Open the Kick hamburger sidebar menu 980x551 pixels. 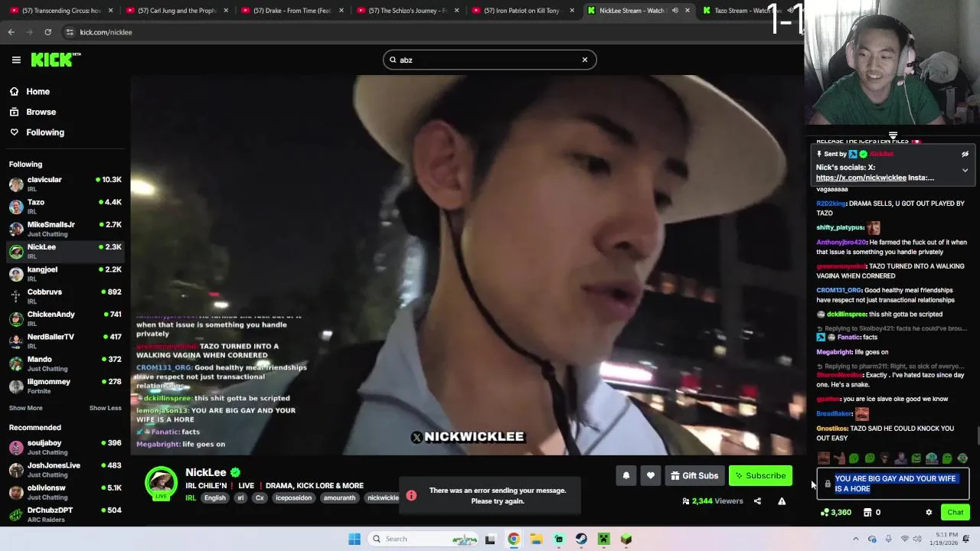[x=16, y=60]
